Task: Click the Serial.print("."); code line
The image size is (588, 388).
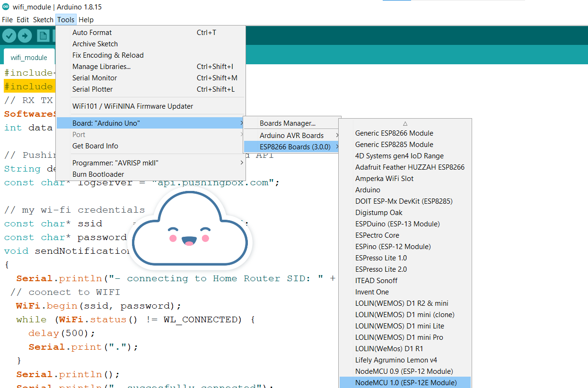Action: pos(83,347)
